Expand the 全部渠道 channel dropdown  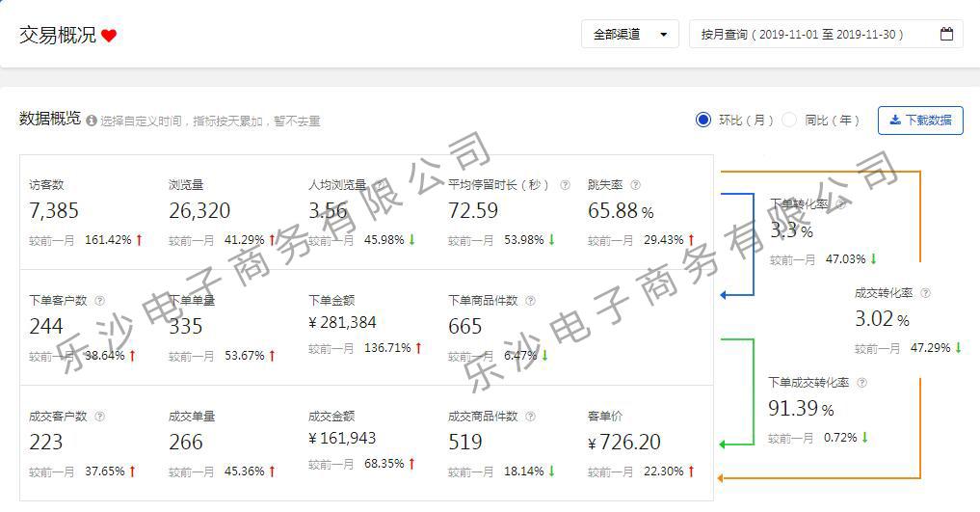coord(629,35)
